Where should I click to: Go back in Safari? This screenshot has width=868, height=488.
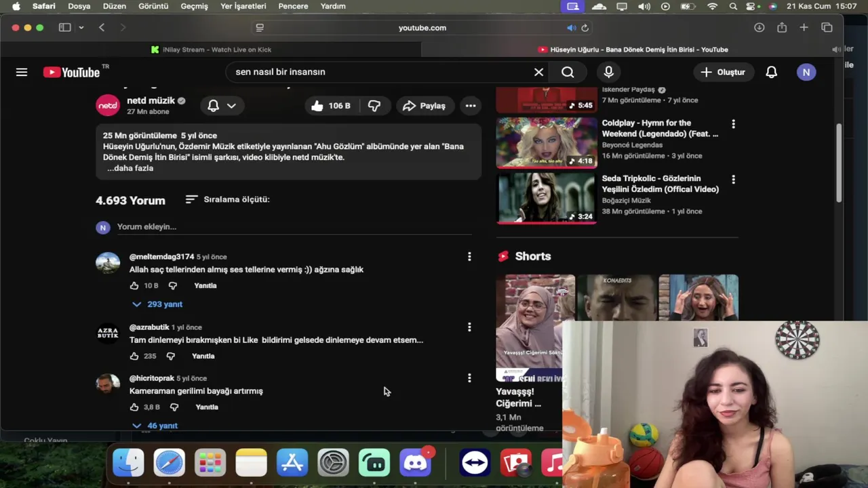pos(102,28)
